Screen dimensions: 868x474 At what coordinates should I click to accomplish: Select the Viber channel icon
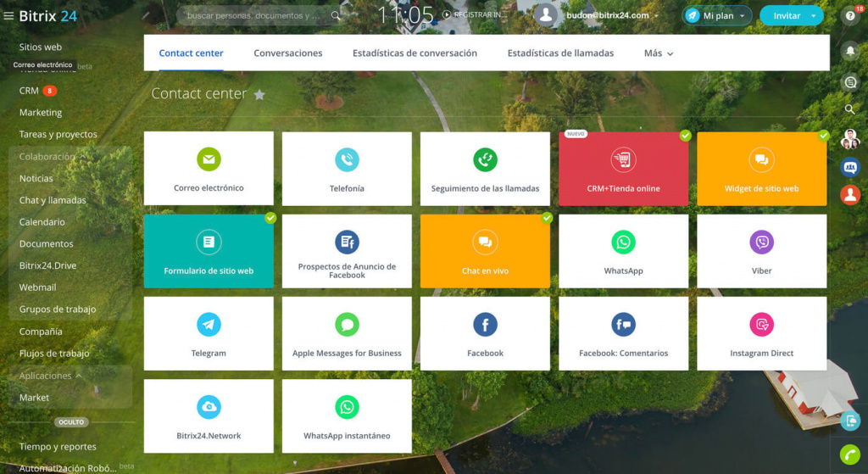pyautogui.click(x=761, y=243)
